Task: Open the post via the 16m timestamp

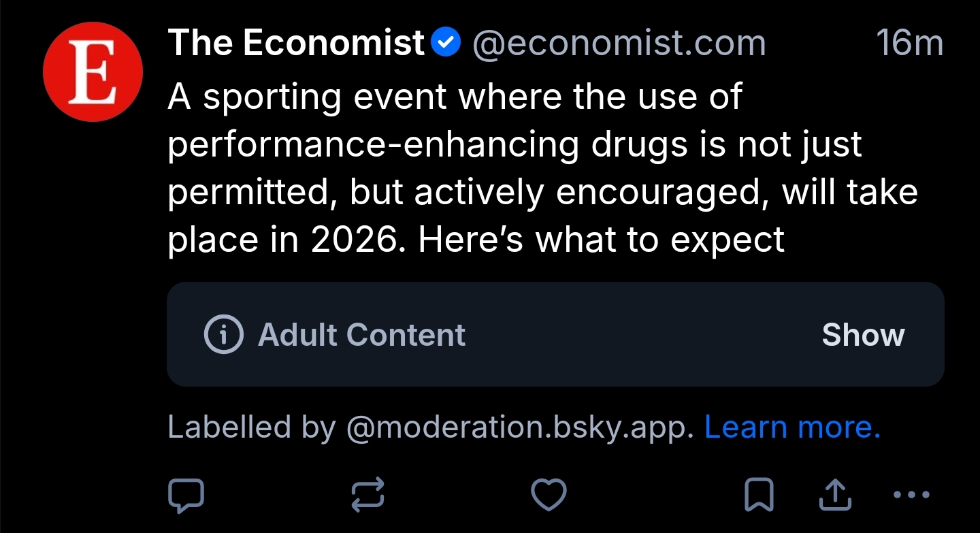Action: (x=909, y=44)
